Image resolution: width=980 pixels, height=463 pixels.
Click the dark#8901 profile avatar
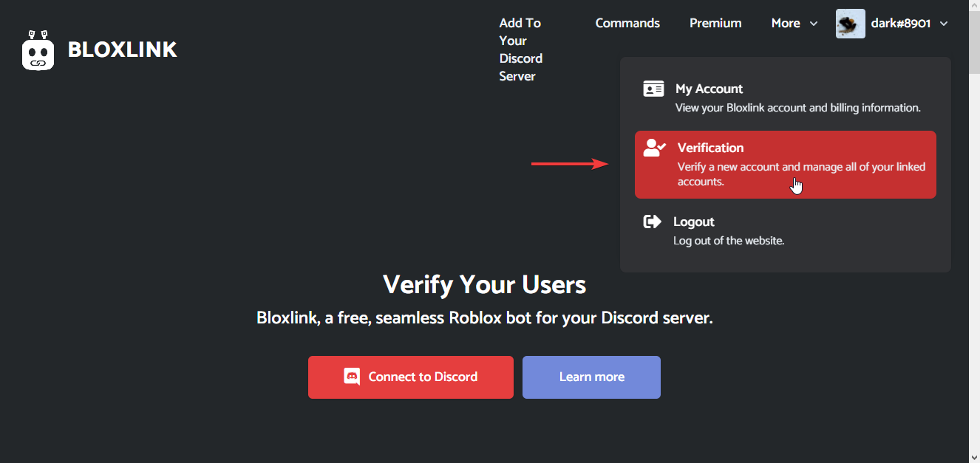(850, 24)
